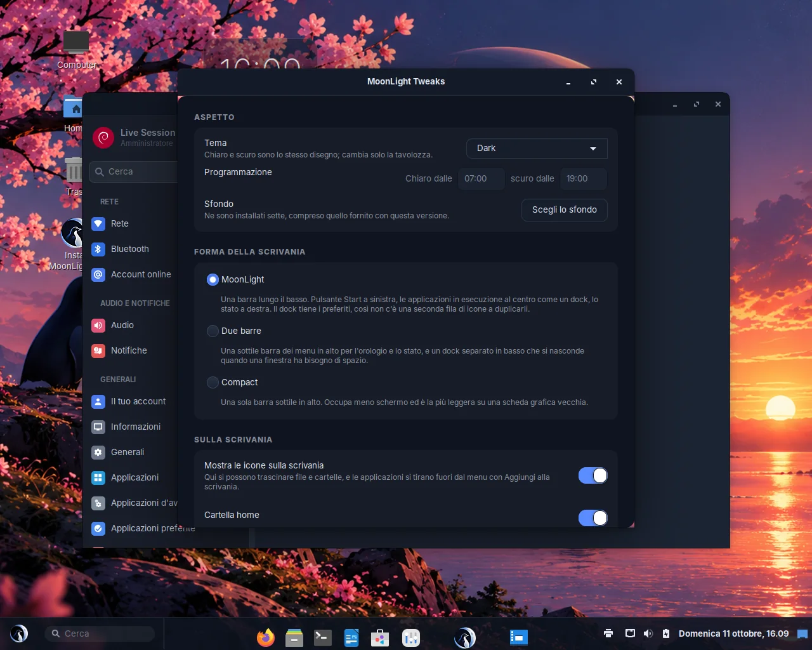
Task: Open the software store taskbar icon
Action: pos(380,637)
